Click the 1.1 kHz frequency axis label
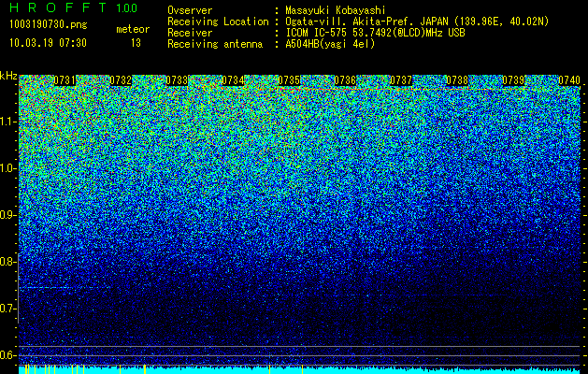Image resolution: width=588 pixels, height=374 pixels. click(x=8, y=122)
